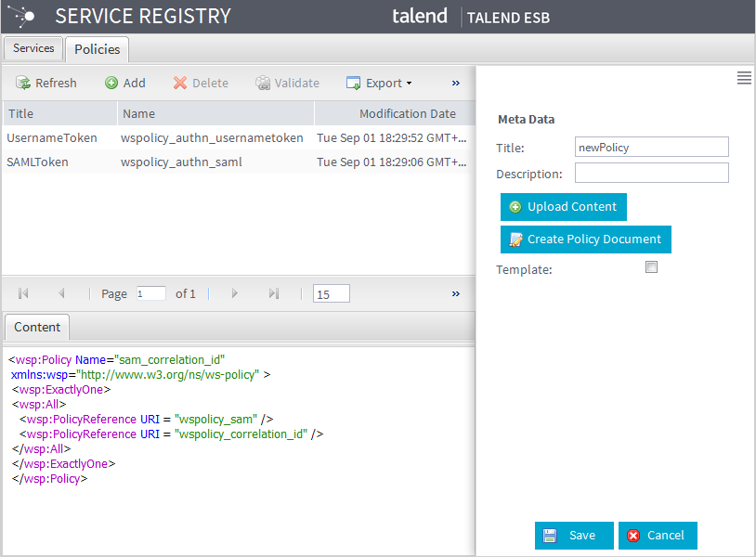Image resolution: width=756 pixels, height=557 pixels.
Task: Go to the previous page arrow
Action: tap(61, 293)
